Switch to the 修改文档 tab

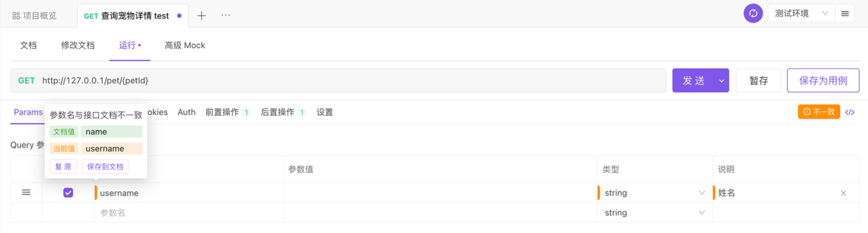[x=78, y=45]
